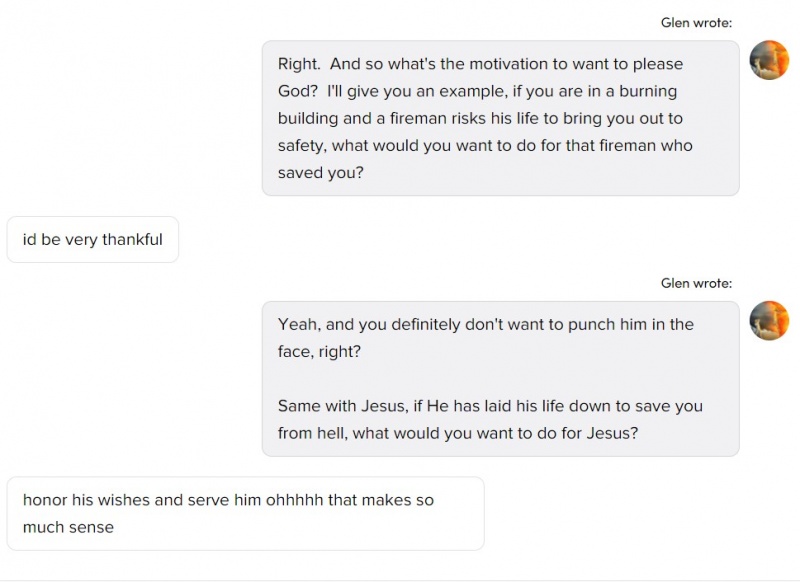
Task: Click Glen's avatar beside the Jesus message
Action: point(769,320)
